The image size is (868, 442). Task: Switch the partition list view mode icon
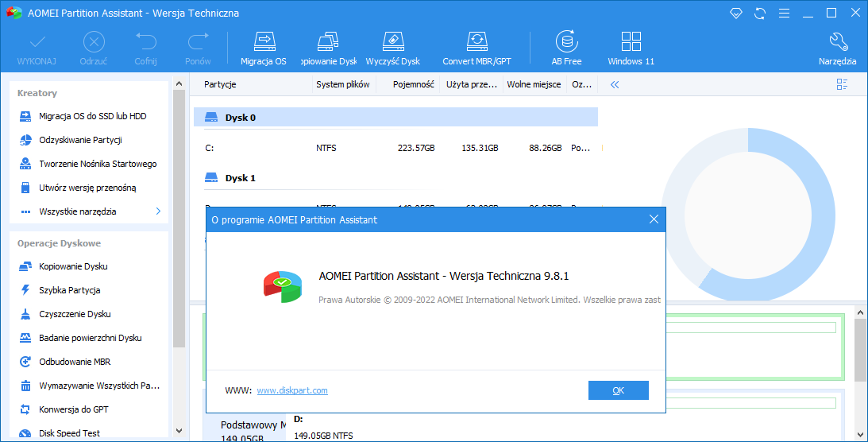pos(842,84)
